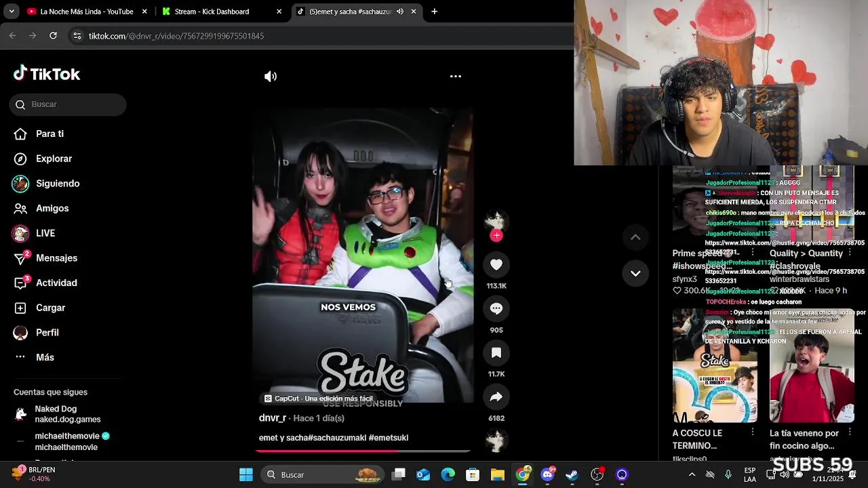The image size is (868, 488).
Task: Open Google Chrome from the taskbar
Action: click(523, 474)
